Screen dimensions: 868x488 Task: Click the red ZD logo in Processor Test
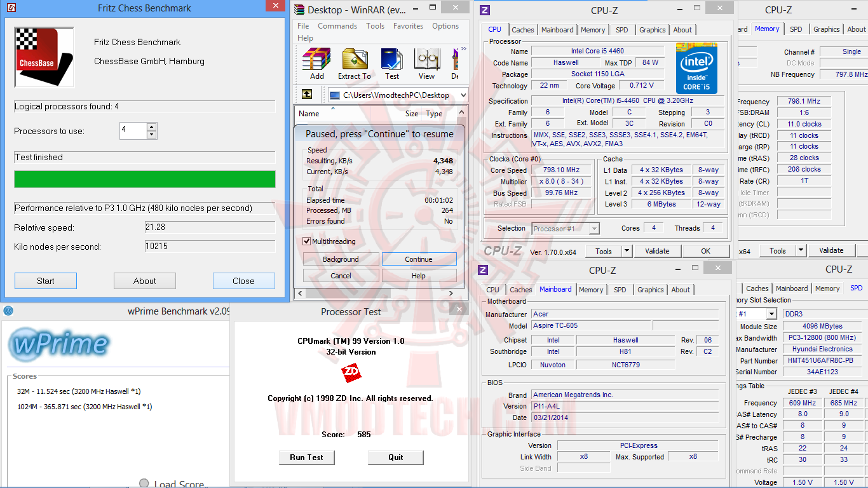[x=351, y=372]
